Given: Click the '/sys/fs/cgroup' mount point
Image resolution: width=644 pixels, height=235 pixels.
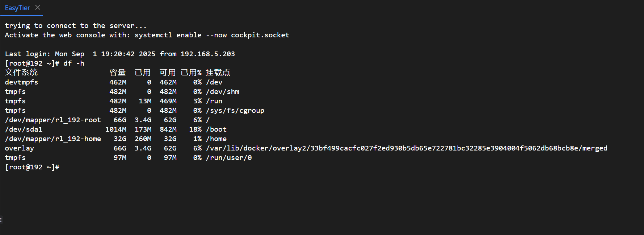Looking at the screenshot, I should (235, 111).
